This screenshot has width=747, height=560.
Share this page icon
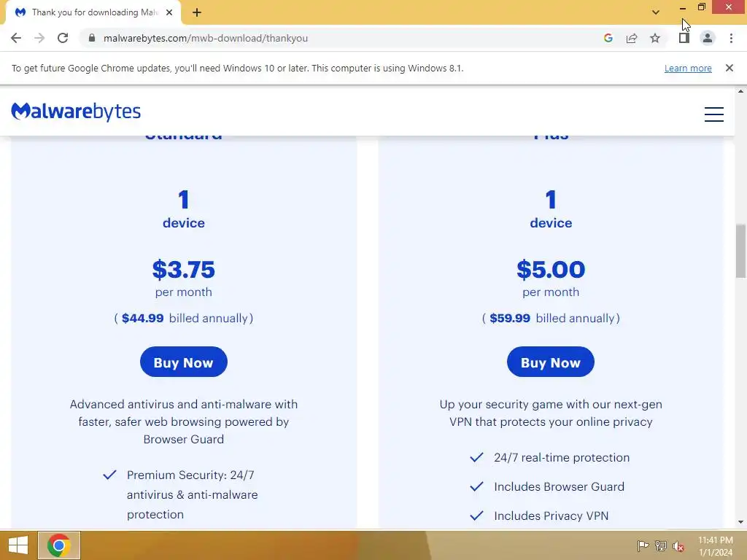click(632, 38)
